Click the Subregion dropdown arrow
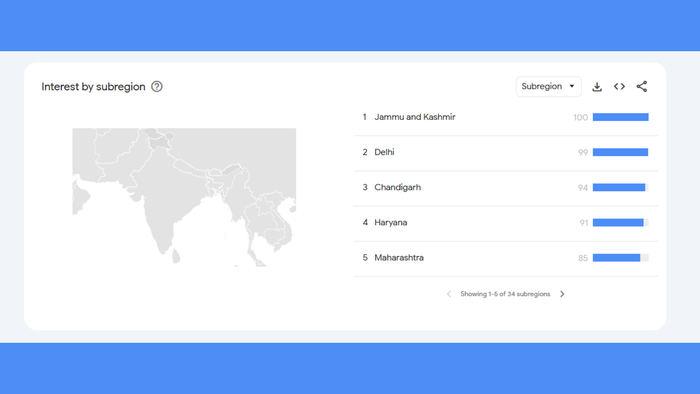The image size is (700, 394). click(x=571, y=87)
